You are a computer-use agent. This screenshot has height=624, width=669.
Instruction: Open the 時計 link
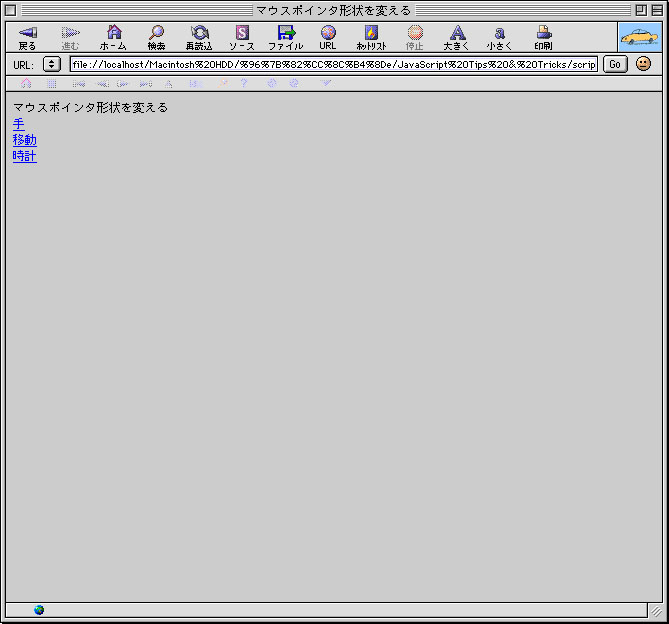tap(25, 156)
